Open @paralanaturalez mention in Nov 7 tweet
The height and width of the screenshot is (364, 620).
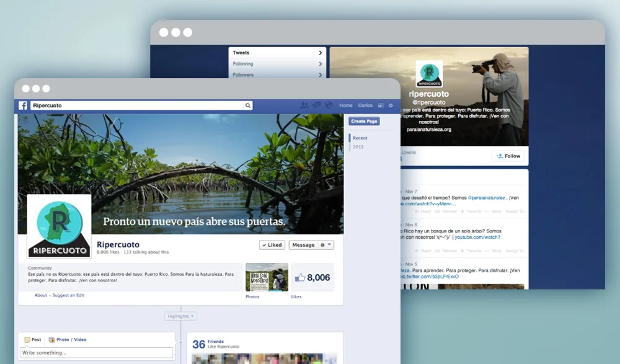pyautogui.click(x=486, y=197)
